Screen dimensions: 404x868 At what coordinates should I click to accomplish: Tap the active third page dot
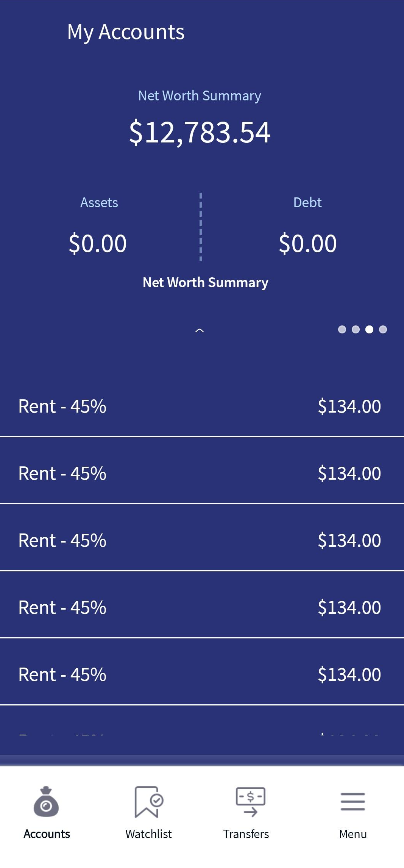click(x=369, y=329)
